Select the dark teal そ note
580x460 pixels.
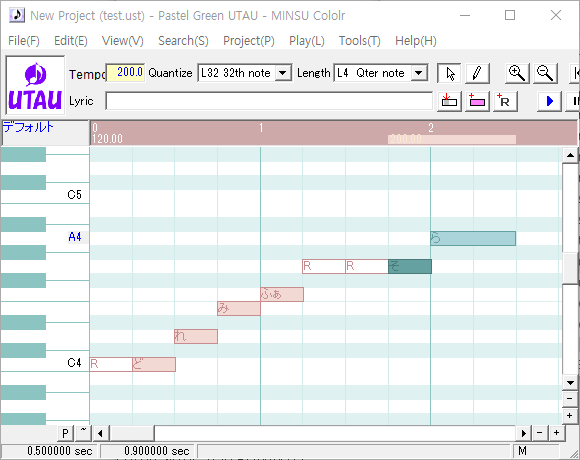(x=410, y=267)
